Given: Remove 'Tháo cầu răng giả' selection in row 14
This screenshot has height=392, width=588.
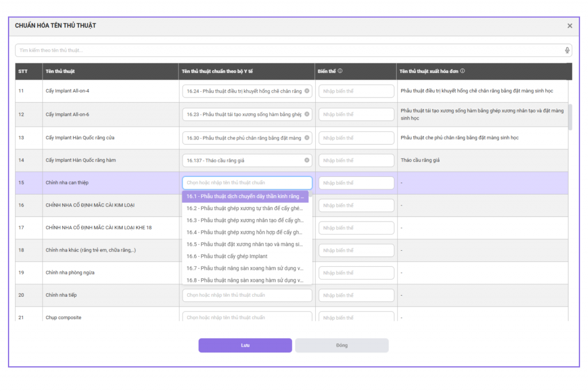Looking at the screenshot, I should click(x=307, y=160).
